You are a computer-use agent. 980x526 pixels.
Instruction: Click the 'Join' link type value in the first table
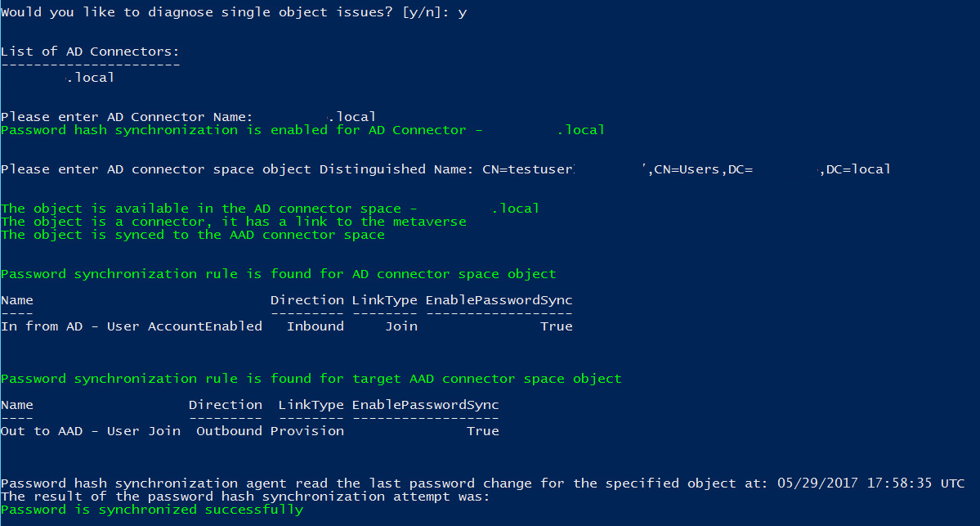click(401, 326)
